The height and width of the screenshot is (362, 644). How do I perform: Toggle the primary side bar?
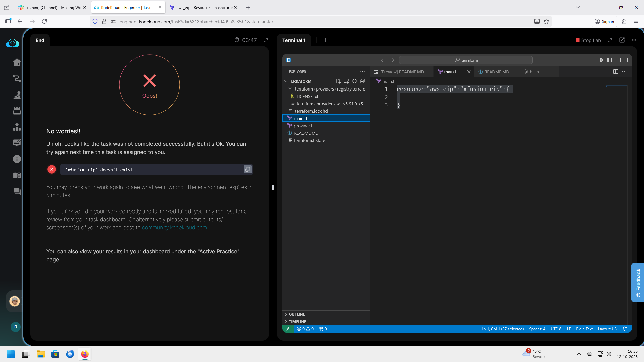point(609,60)
